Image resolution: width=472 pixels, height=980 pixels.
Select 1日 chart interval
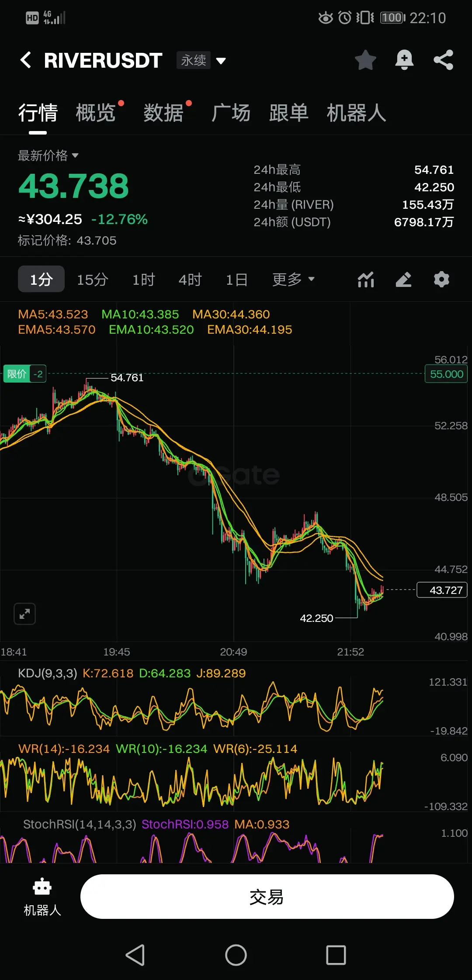click(237, 280)
